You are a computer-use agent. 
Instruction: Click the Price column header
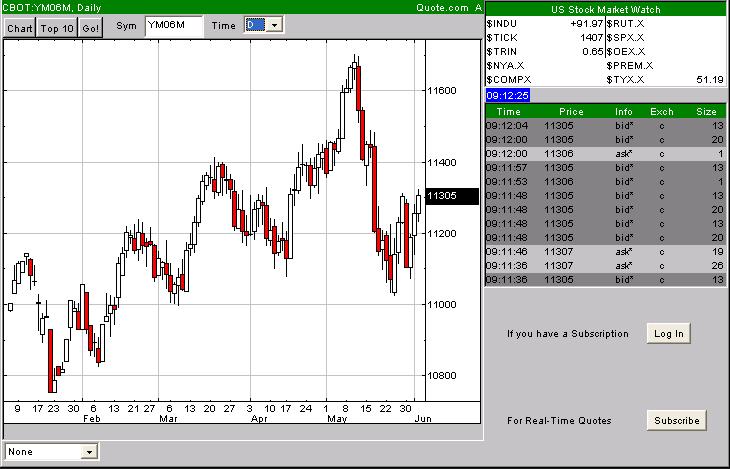point(571,111)
